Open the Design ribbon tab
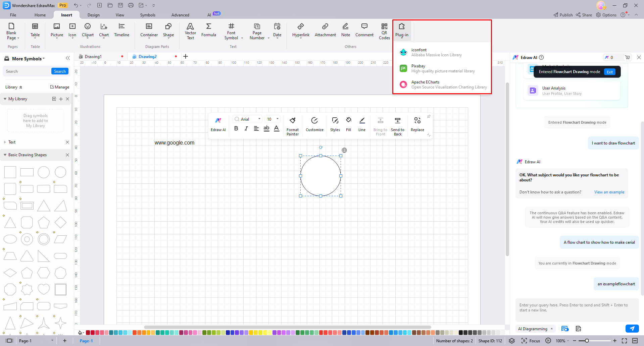This screenshot has width=644, height=346. (x=93, y=15)
